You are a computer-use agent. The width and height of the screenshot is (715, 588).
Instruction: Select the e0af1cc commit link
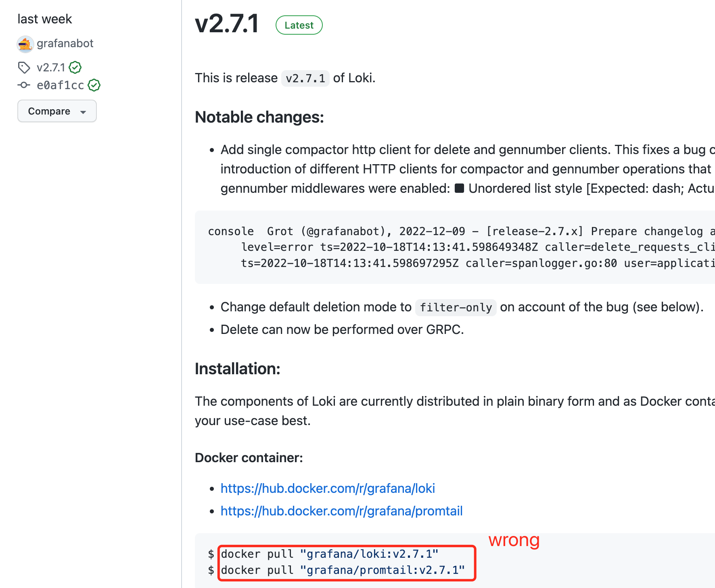pos(61,85)
